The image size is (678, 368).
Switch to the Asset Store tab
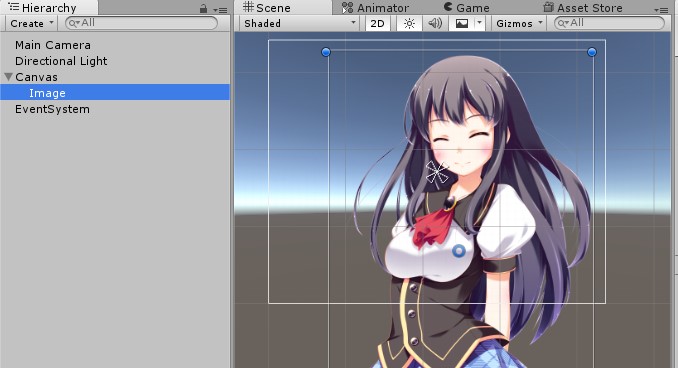point(582,8)
